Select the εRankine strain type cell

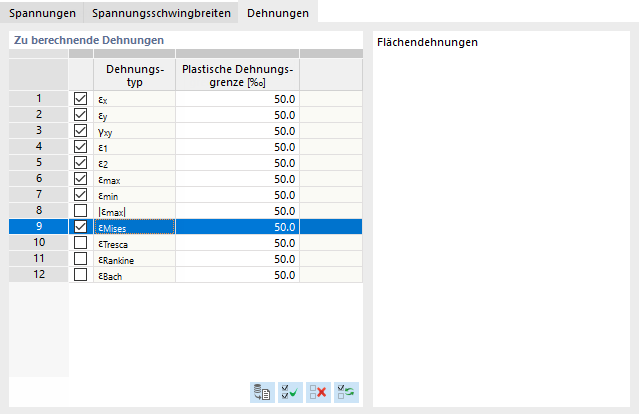[134, 259]
